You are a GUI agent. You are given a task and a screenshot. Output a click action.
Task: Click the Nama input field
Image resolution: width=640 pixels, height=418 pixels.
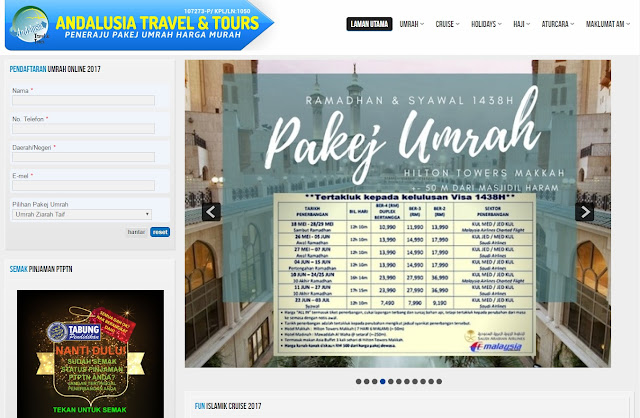(x=83, y=100)
